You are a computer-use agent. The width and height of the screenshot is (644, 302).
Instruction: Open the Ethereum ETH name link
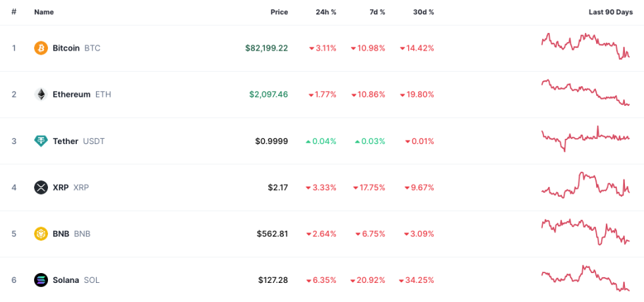coord(81,94)
